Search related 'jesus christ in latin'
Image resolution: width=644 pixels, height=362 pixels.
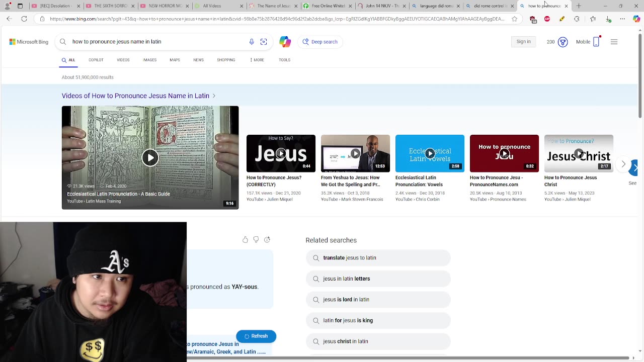tap(378, 341)
